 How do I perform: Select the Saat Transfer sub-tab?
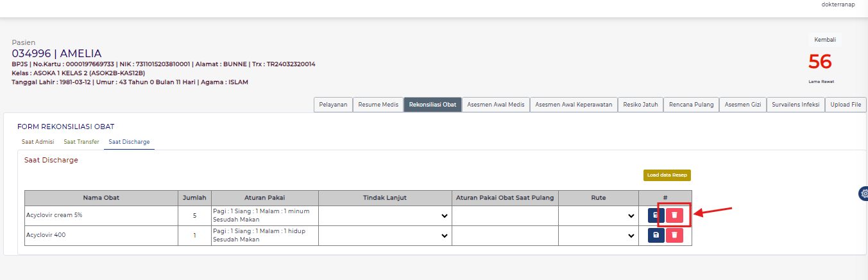pyautogui.click(x=81, y=141)
